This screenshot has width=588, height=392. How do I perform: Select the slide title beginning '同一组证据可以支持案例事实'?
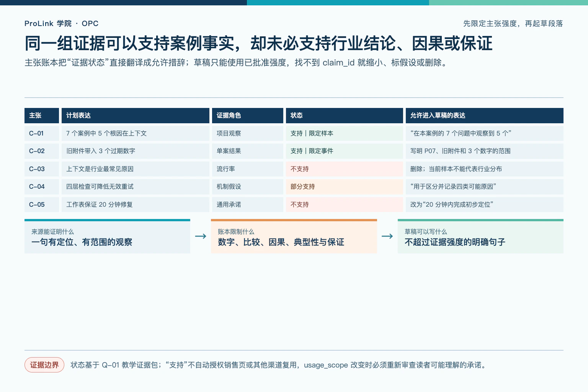tap(258, 43)
